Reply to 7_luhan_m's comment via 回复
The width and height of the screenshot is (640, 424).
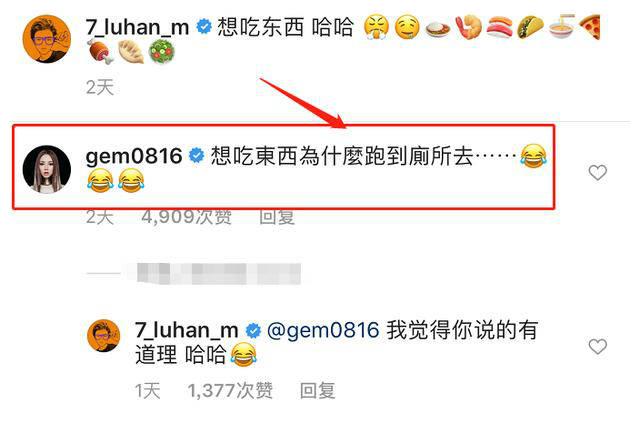coord(318,390)
